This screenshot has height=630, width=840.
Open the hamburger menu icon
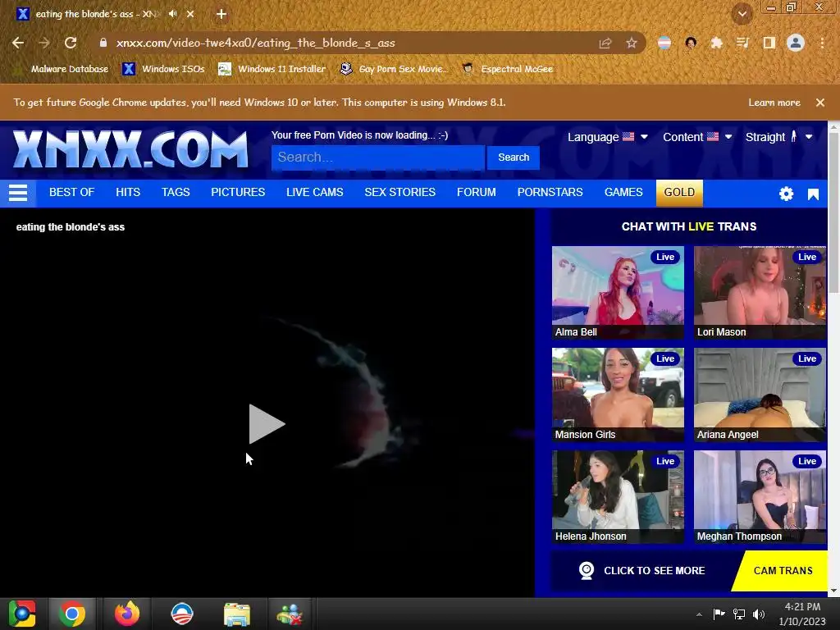(x=18, y=193)
